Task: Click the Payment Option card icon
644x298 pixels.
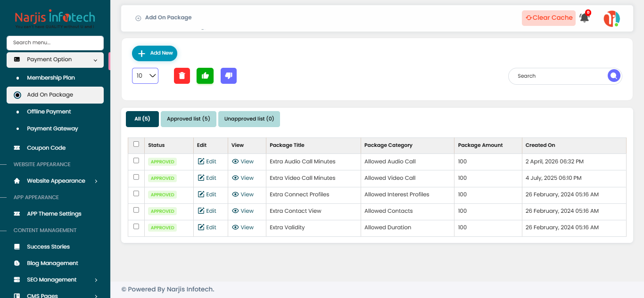Action: [x=17, y=59]
